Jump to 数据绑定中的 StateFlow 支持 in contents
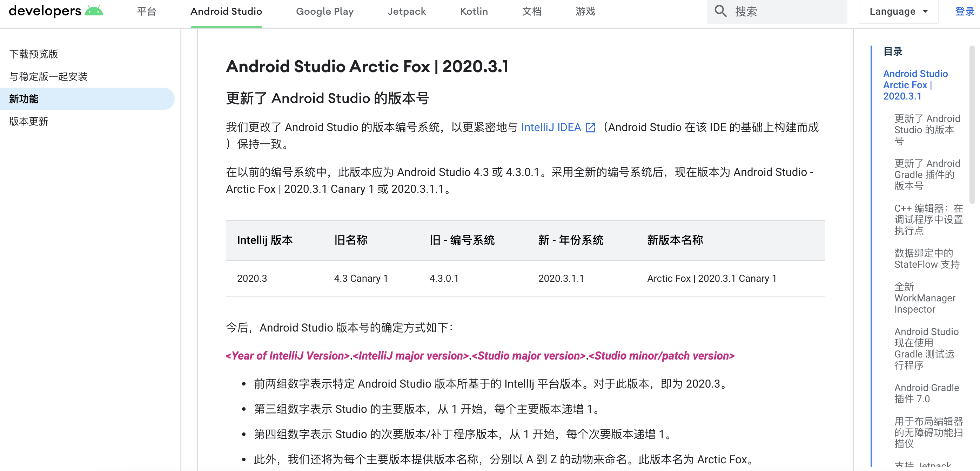 (x=927, y=259)
